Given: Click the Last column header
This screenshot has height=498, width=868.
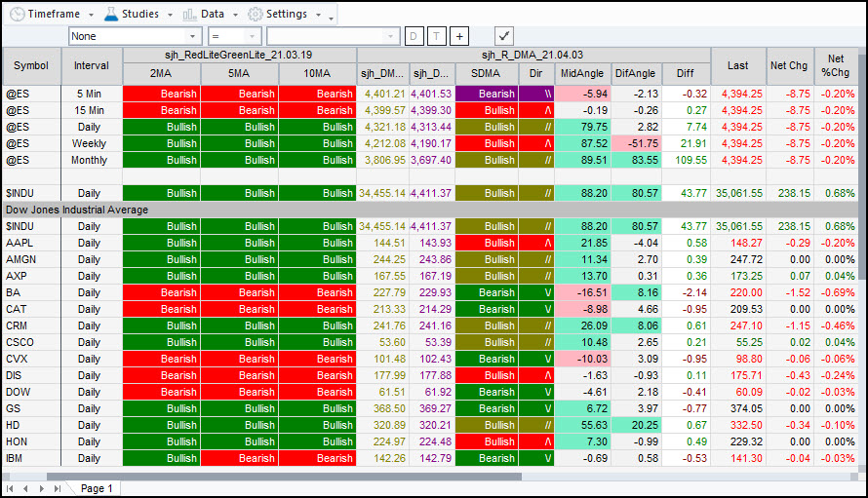Looking at the screenshot, I should click(738, 65).
